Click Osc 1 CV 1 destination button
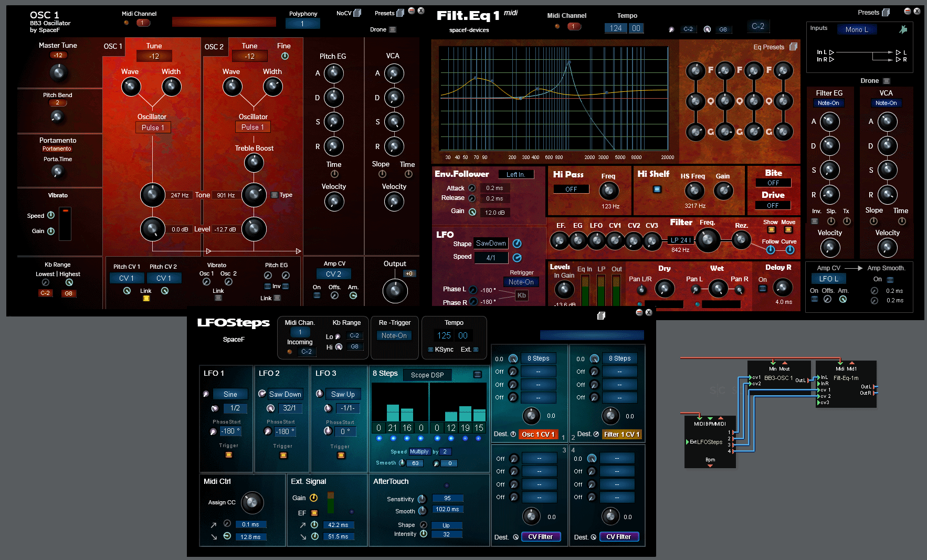Image resolution: width=927 pixels, height=560 pixels. (x=538, y=434)
